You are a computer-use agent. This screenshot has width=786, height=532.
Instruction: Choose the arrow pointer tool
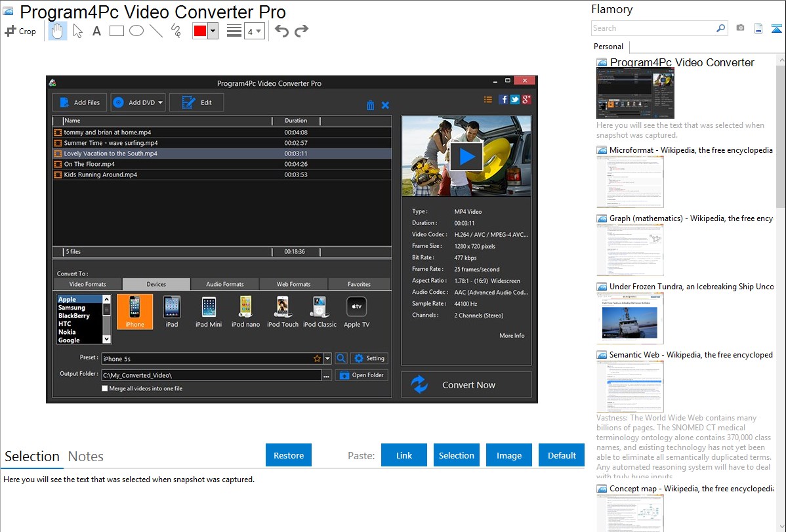click(77, 31)
